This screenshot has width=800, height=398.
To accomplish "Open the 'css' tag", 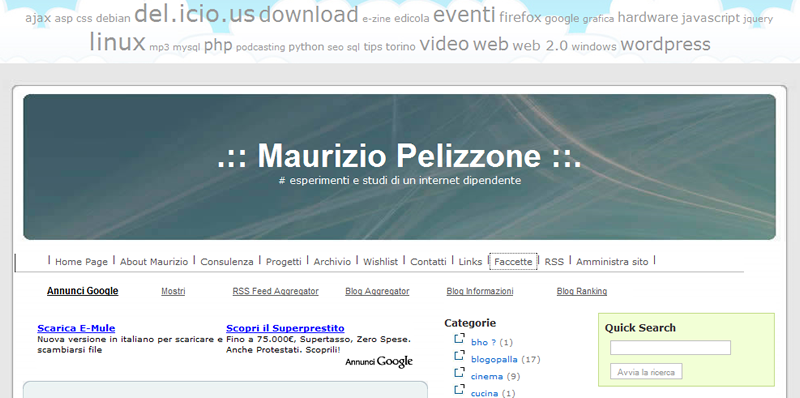I will pos(84,19).
